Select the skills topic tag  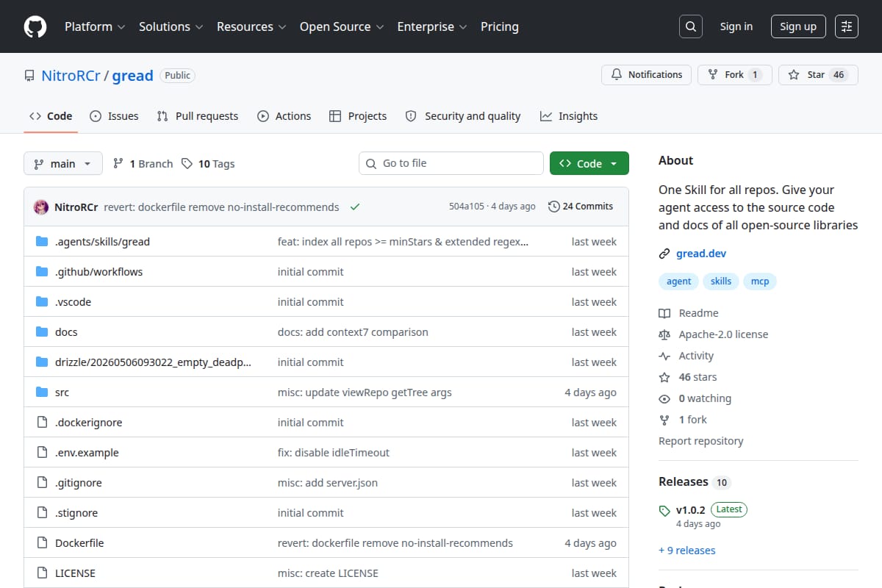click(x=721, y=282)
